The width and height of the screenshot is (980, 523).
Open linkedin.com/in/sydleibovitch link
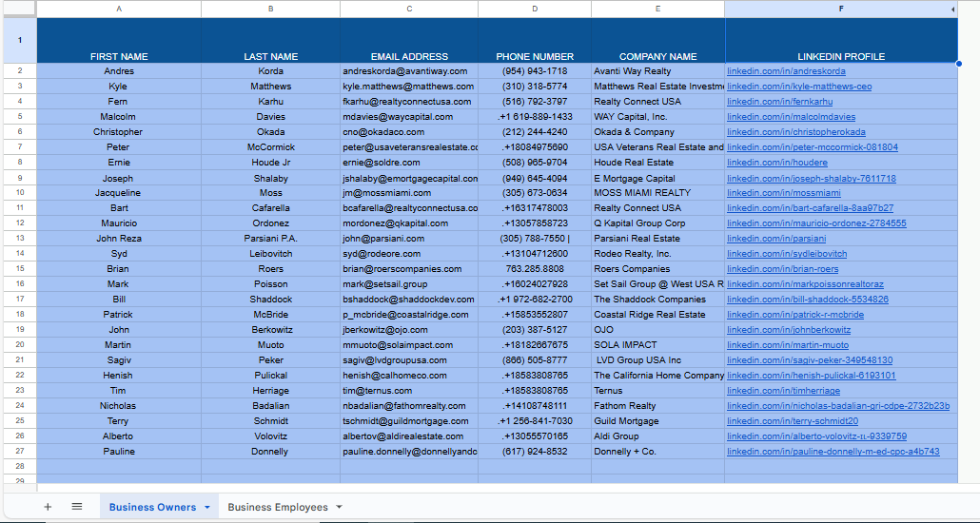pyautogui.click(x=787, y=254)
